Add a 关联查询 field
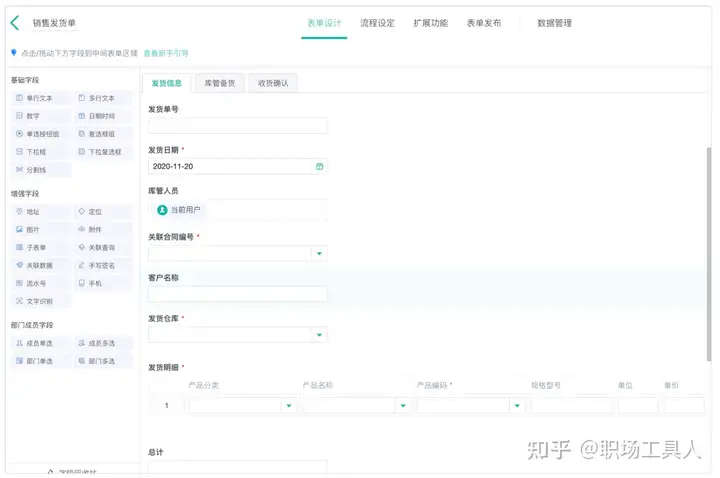720x478 pixels. (x=103, y=247)
